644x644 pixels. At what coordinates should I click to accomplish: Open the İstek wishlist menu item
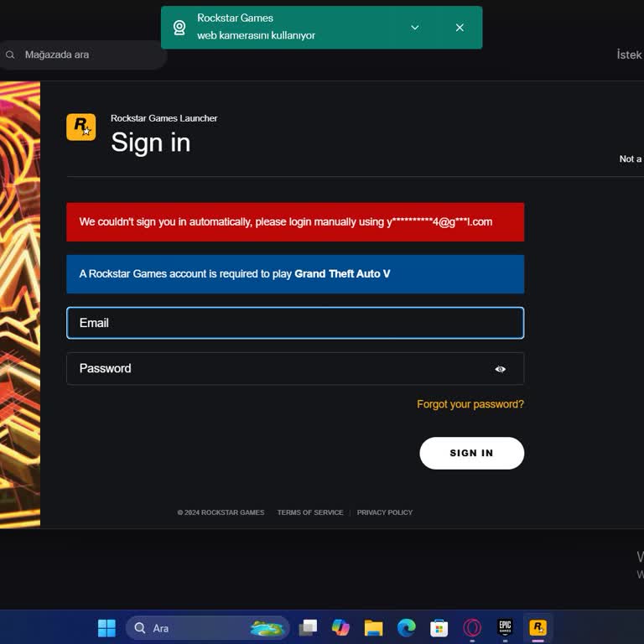(629, 55)
